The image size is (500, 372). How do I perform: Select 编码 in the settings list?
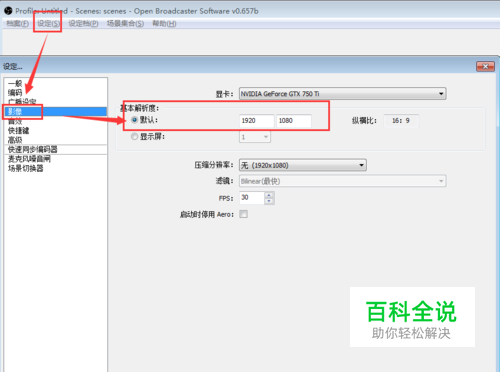click(x=56, y=93)
